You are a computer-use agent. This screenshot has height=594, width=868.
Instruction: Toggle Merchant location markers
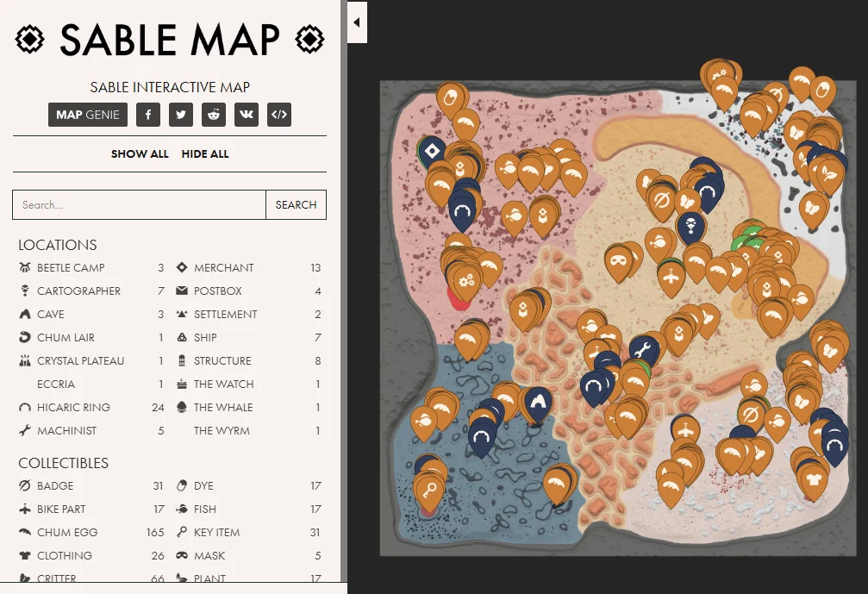click(223, 268)
